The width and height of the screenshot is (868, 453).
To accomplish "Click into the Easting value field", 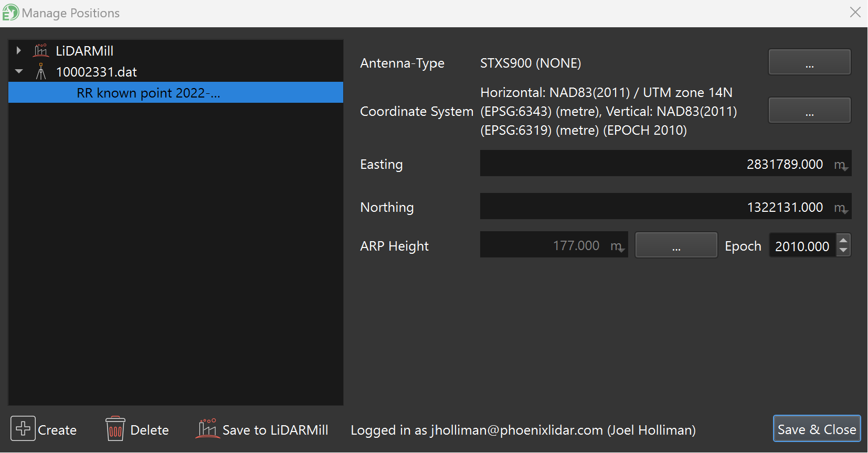I will pyautogui.click(x=651, y=164).
